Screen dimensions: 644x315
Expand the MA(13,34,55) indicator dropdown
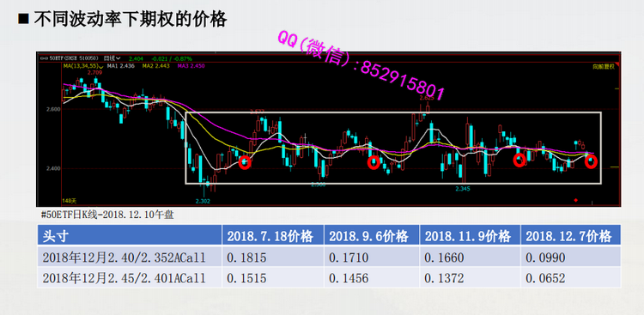pyautogui.click(x=82, y=66)
